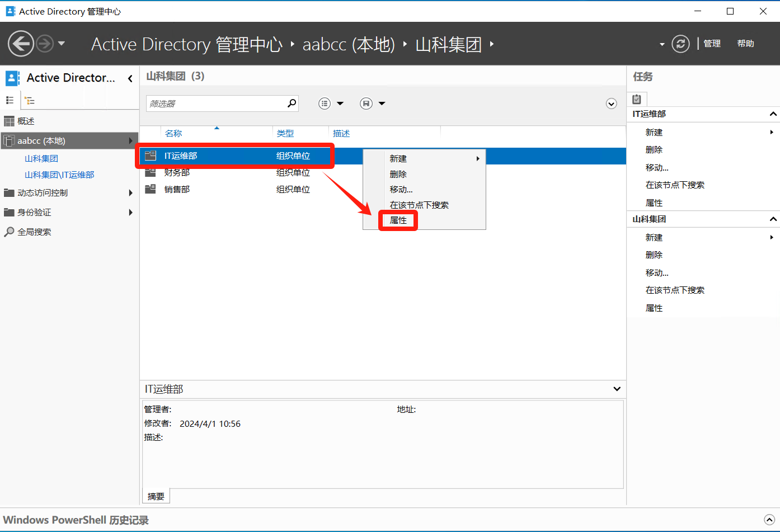Screen dimensions: 780x532
Task: Click the refresh icon in header
Action: [x=680, y=44]
